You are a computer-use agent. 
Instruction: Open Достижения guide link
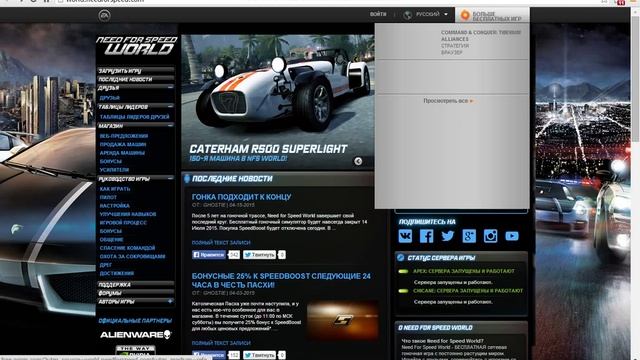coord(117,273)
